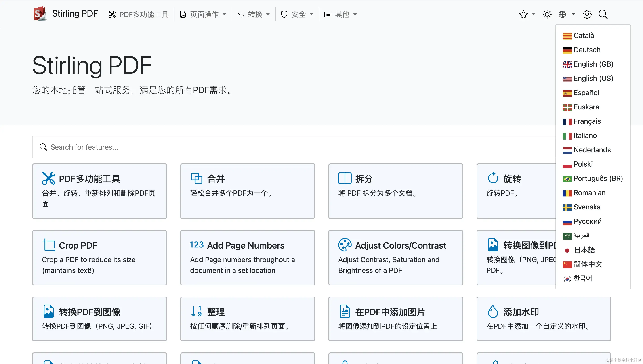Click the 在PDF中添加图片 card icon
Screen dimensions: 643x364
(x=345, y=311)
